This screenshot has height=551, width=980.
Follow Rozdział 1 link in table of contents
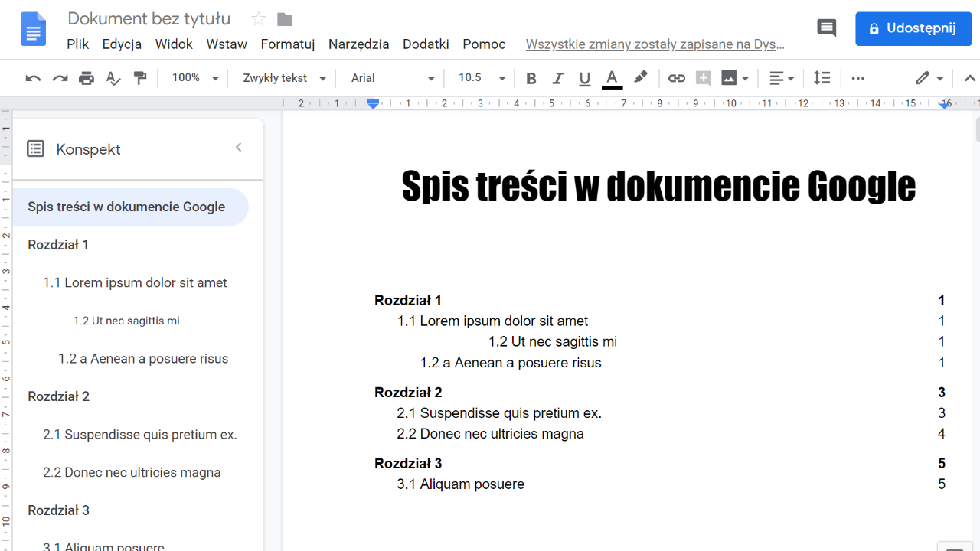pos(408,301)
